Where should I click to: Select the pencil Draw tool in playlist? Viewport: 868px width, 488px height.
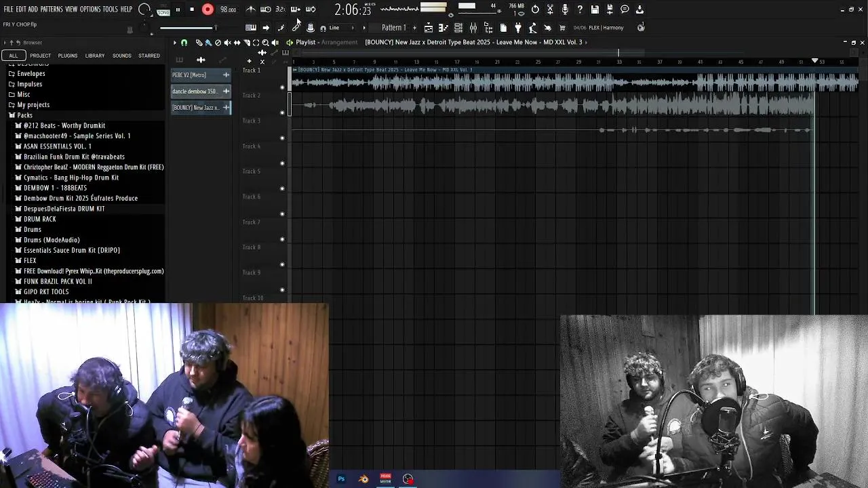point(199,43)
